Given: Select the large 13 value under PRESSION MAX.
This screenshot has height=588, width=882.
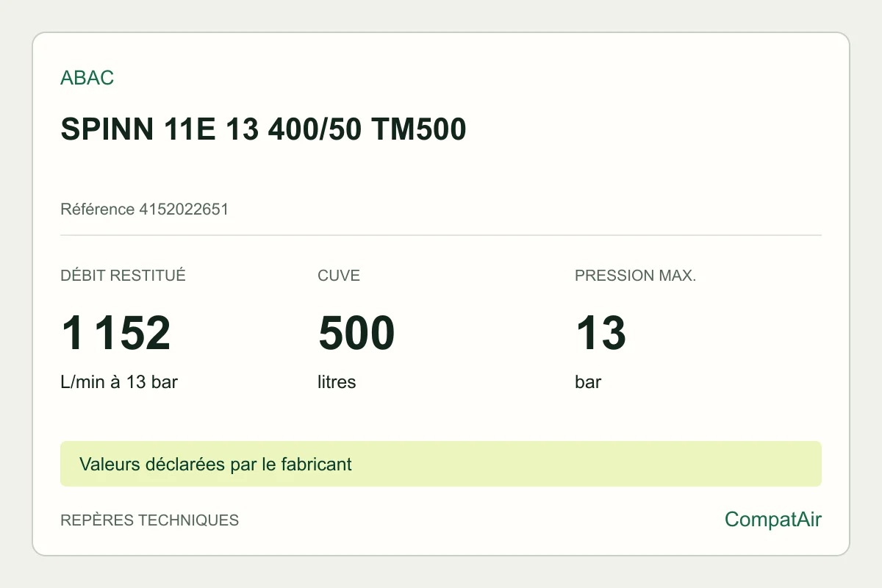Looking at the screenshot, I should tap(600, 333).
